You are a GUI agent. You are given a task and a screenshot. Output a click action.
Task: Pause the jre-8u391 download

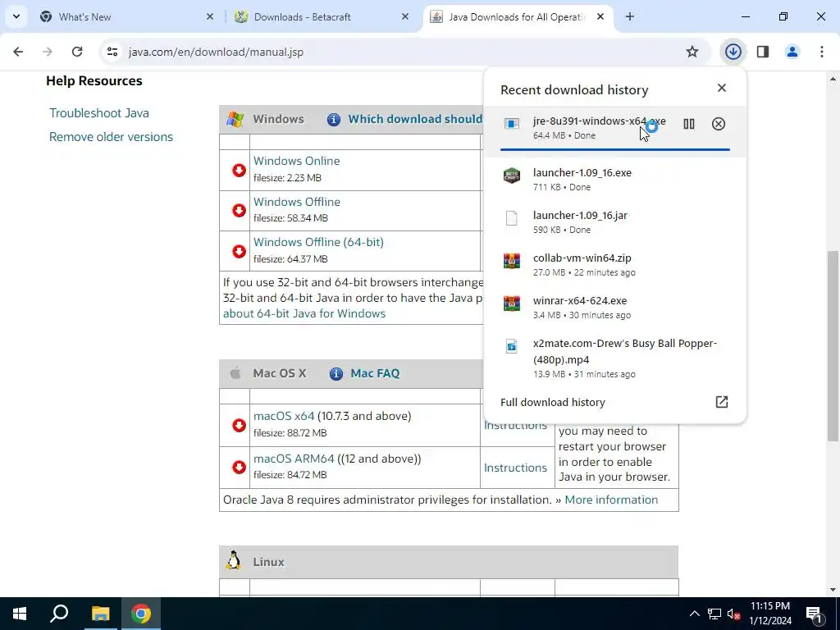coord(689,125)
